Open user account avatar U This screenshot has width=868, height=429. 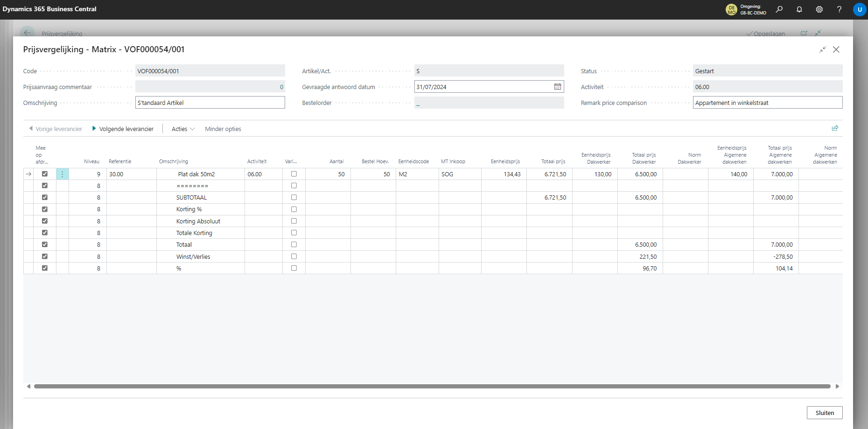(x=860, y=9)
